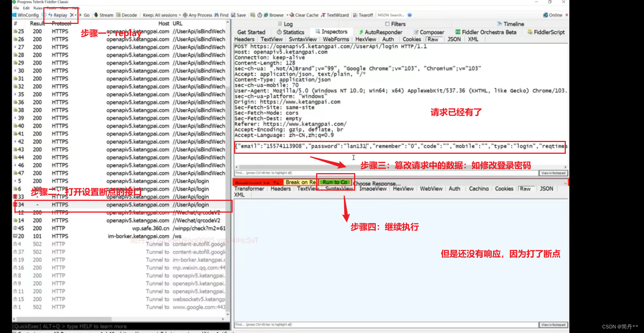Open the TextWizard tool
644x333 pixels.
(x=335, y=15)
